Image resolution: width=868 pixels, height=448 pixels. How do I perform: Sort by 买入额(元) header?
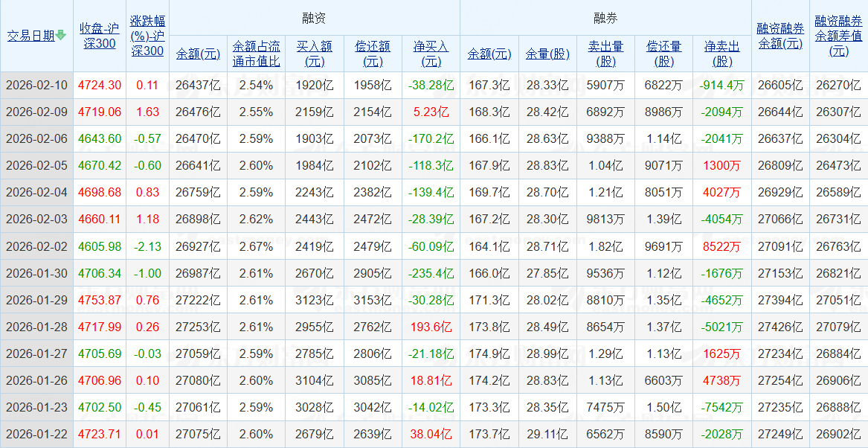[315, 54]
